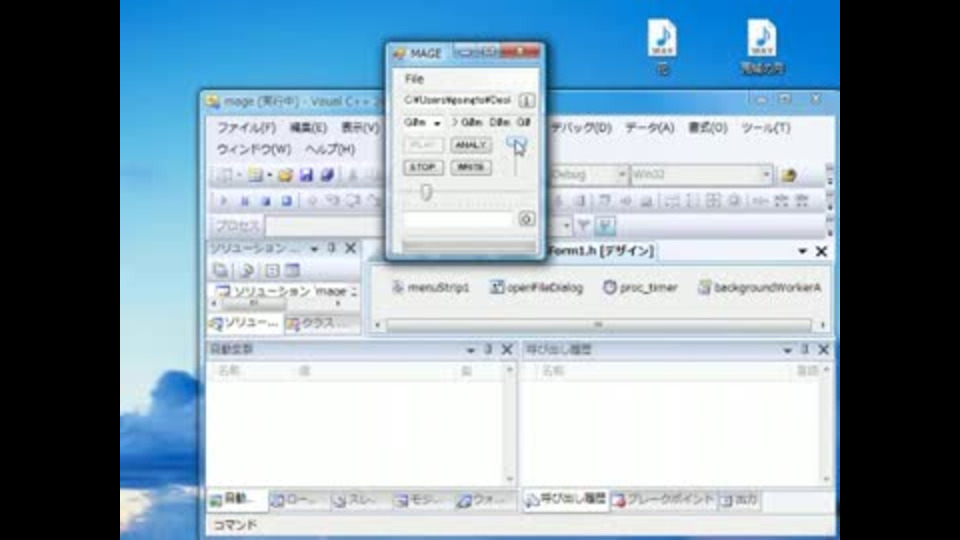Click the horizontal trackbar thumb in MAGE
The width and height of the screenshot is (960, 540).
click(426, 192)
